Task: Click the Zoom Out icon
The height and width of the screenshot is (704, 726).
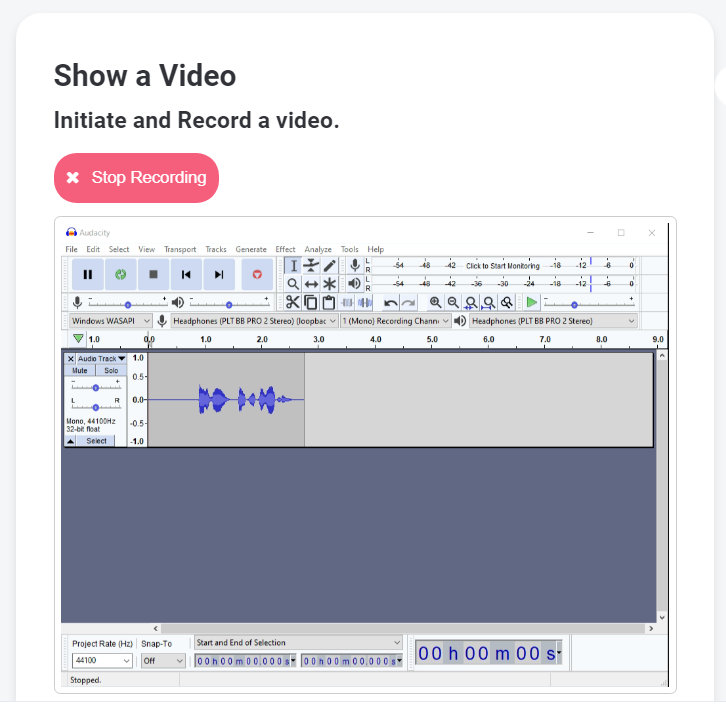Action: [453, 303]
